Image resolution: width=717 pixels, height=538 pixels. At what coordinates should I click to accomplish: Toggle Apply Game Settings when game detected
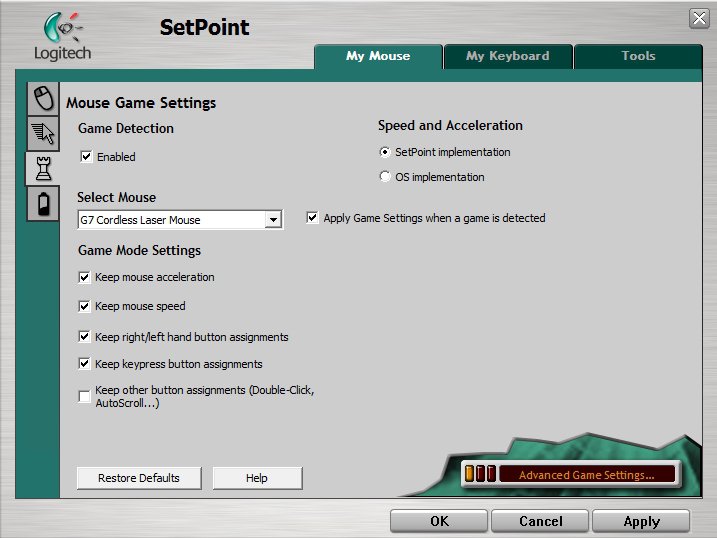(x=312, y=218)
